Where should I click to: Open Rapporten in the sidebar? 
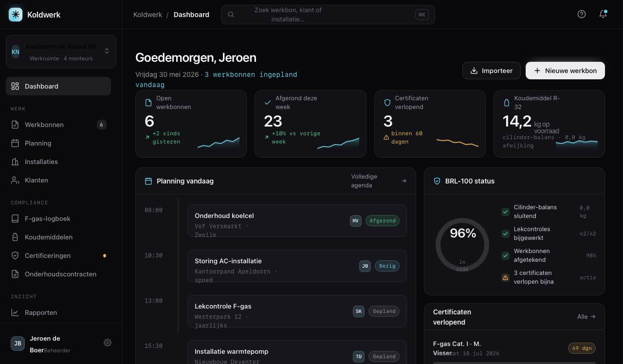pos(58,312)
